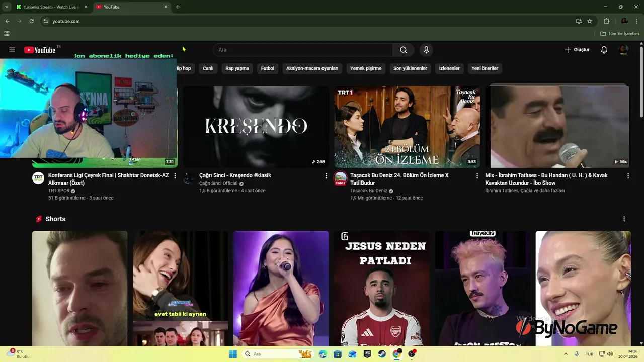Viewport: 644px width, 362px height.
Task: Select the Futbol filter chip
Action: click(268, 68)
